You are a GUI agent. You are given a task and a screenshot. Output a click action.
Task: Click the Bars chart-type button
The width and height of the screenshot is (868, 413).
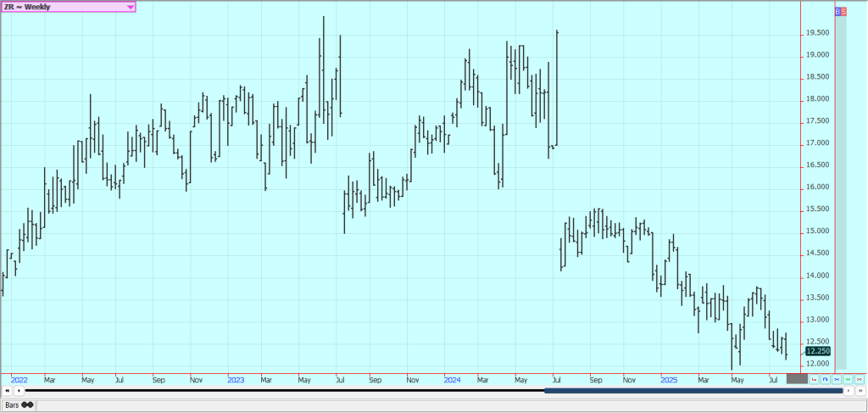pos(19,405)
